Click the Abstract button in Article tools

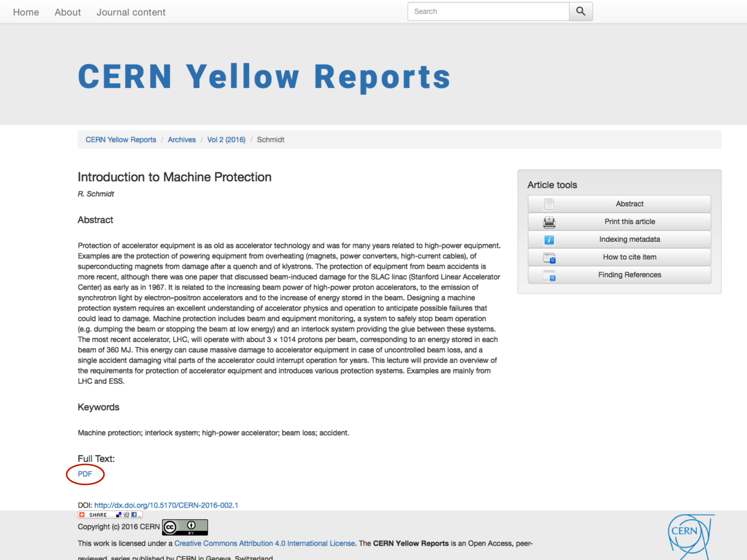click(x=619, y=204)
